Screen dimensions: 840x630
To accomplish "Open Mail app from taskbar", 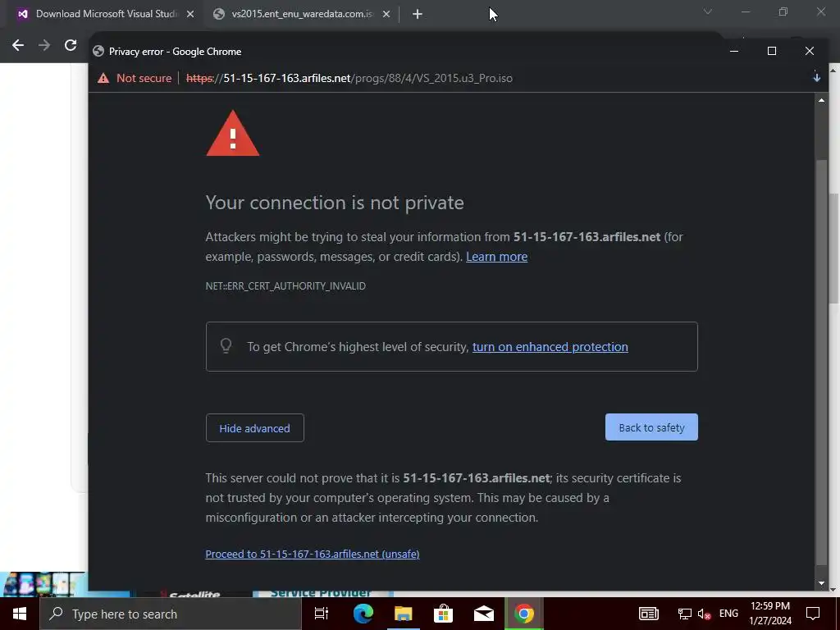I will click(x=484, y=614).
